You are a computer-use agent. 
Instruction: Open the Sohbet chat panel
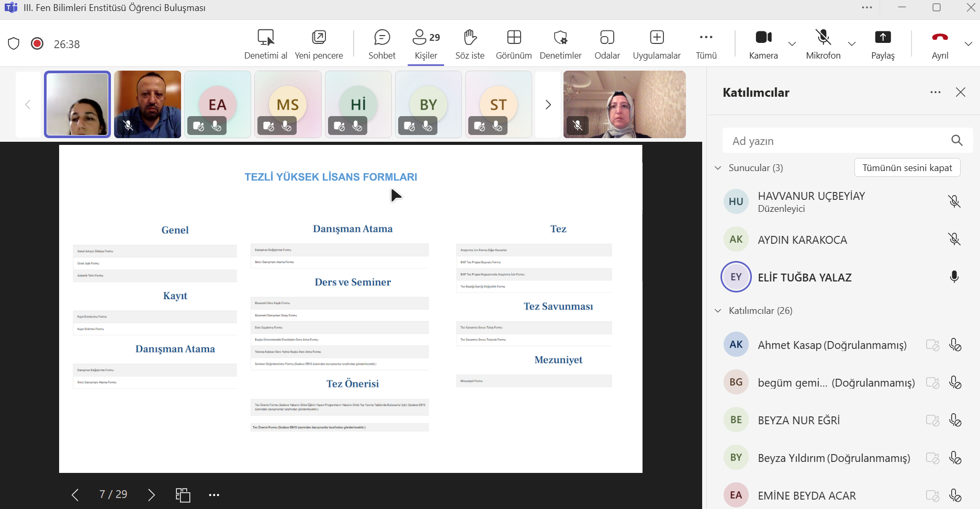pos(382,44)
